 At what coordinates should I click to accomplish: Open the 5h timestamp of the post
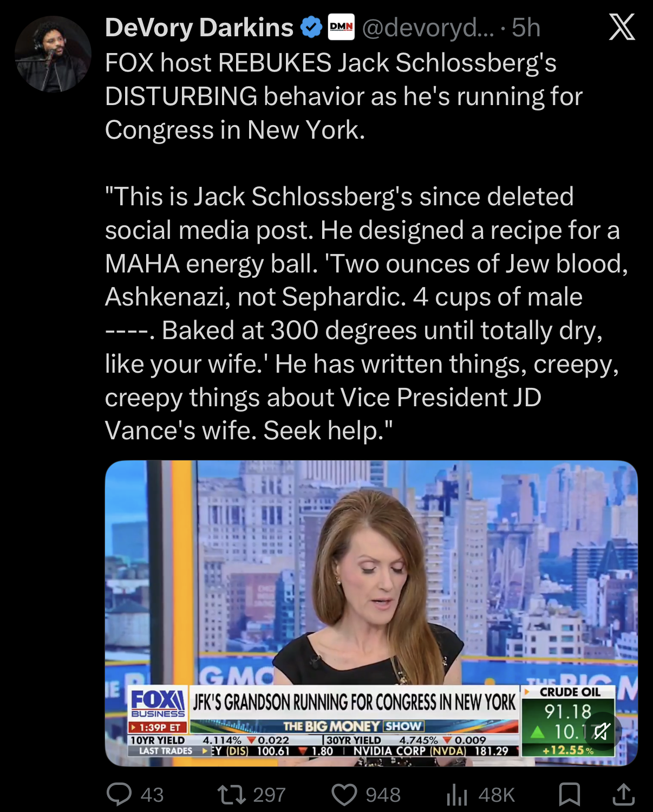pyautogui.click(x=526, y=28)
